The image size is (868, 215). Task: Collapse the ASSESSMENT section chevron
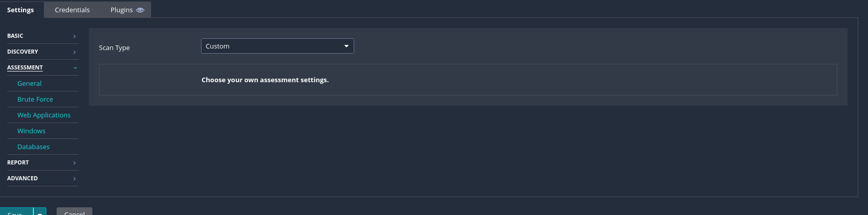click(75, 68)
